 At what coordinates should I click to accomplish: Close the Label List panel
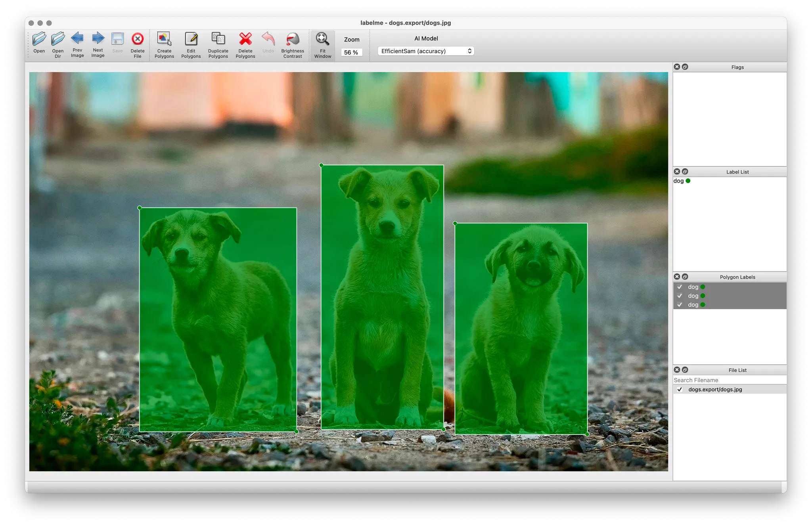pos(677,172)
